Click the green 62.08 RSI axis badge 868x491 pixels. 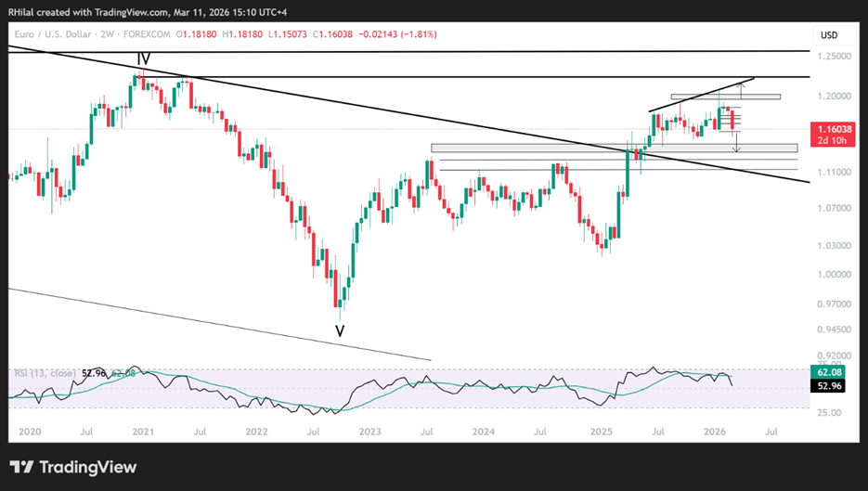827,372
